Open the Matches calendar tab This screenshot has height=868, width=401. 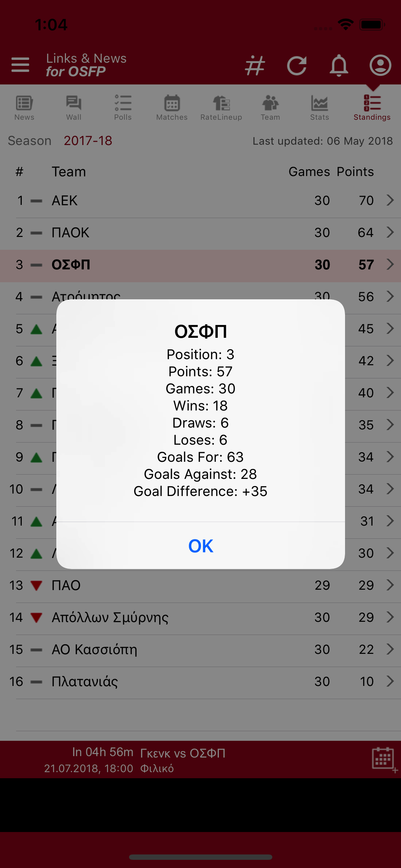[172, 108]
